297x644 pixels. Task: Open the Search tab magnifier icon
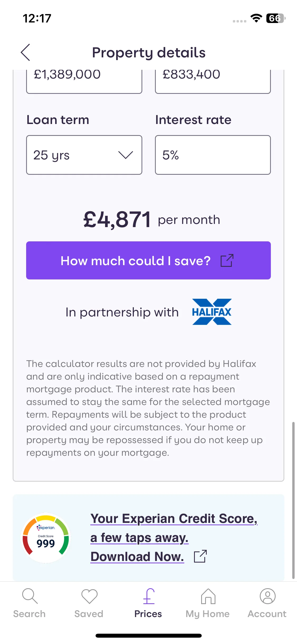(x=30, y=596)
